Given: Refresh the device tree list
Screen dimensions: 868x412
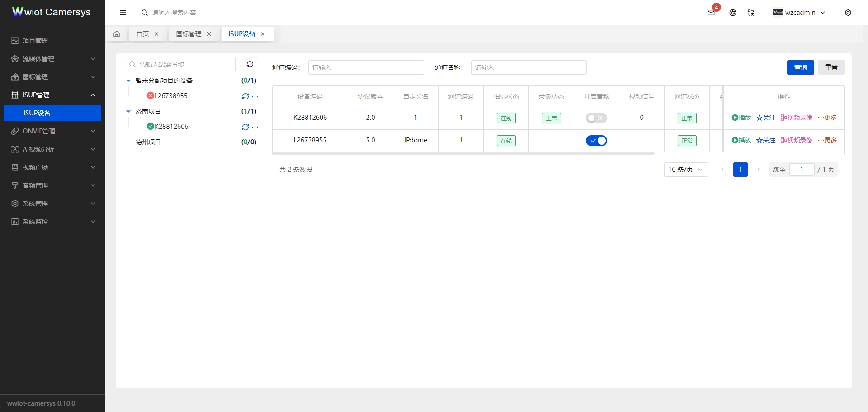Looking at the screenshot, I should tap(250, 64).
